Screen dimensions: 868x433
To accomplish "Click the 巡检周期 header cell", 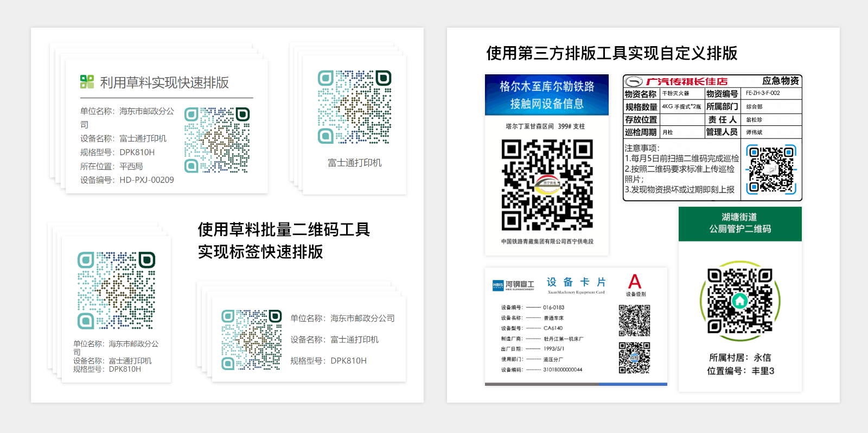I will [x=641, y=132].
